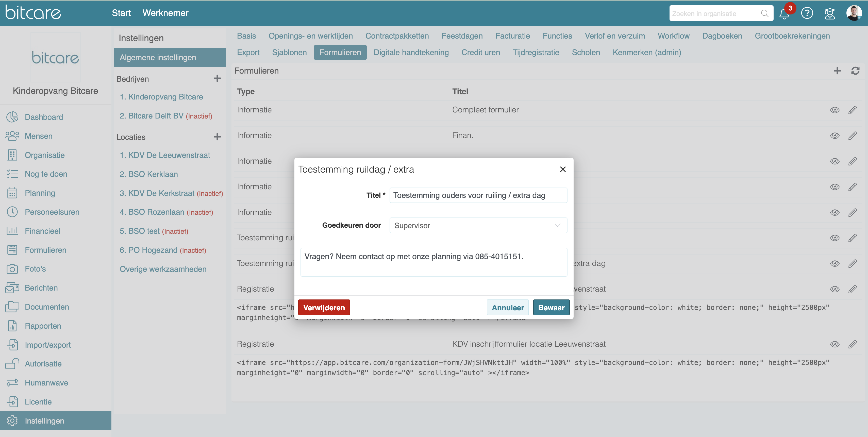This screenshot has height=437, width=868.
Task: Preview the Compleet formulier via eye icon
Action: [x=835, y=110]
